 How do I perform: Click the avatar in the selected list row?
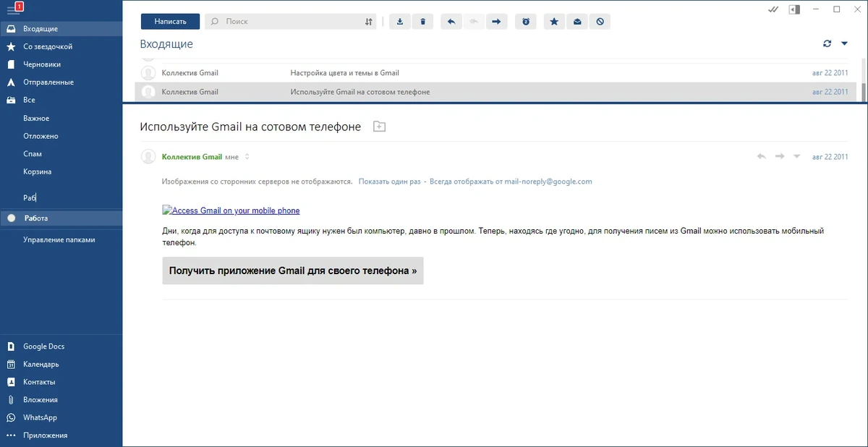(x=148, y=92)
